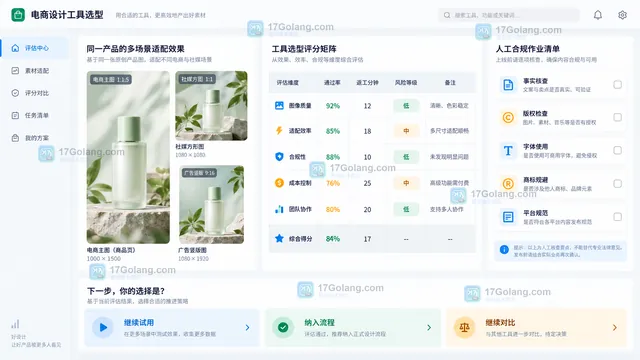Click the 84% value for 综合得分
This screenshot has width=640, height=360.
[333, 239]
